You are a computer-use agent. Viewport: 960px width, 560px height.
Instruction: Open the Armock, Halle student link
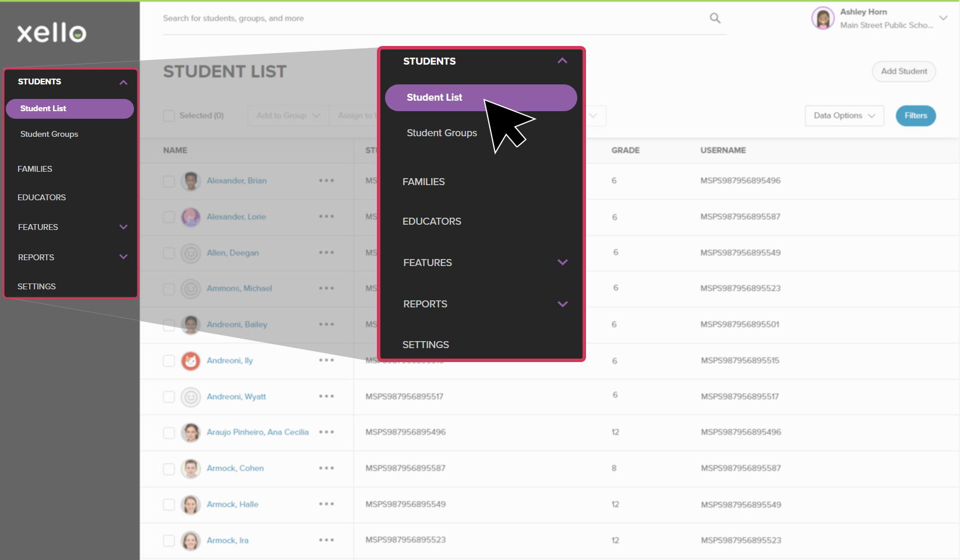pos(232,504)
